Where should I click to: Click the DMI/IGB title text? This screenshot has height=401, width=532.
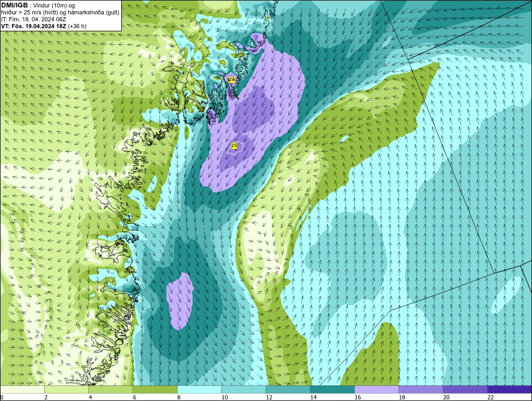click(x=14, y=5)
